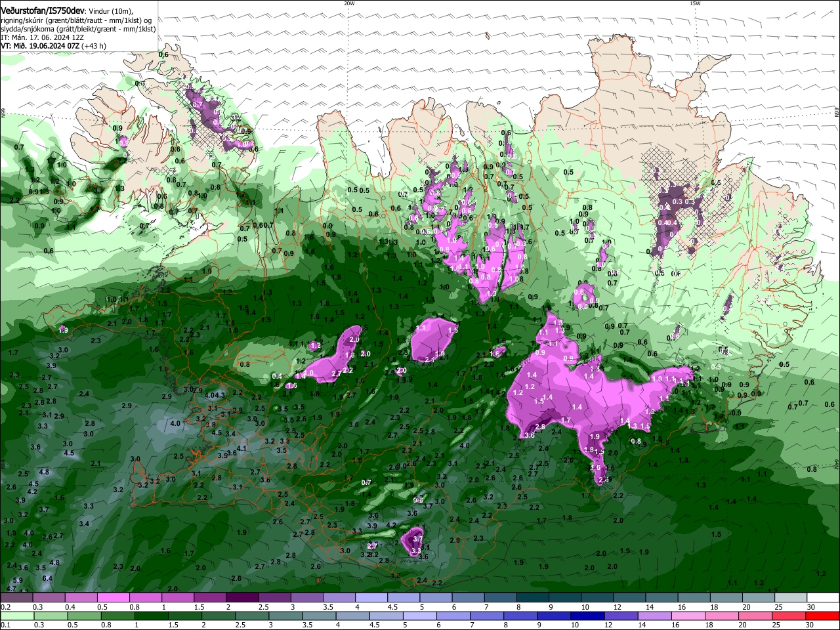Pick upper-row bright pink swatch 0.5–0.8

[x=113, y=598]
